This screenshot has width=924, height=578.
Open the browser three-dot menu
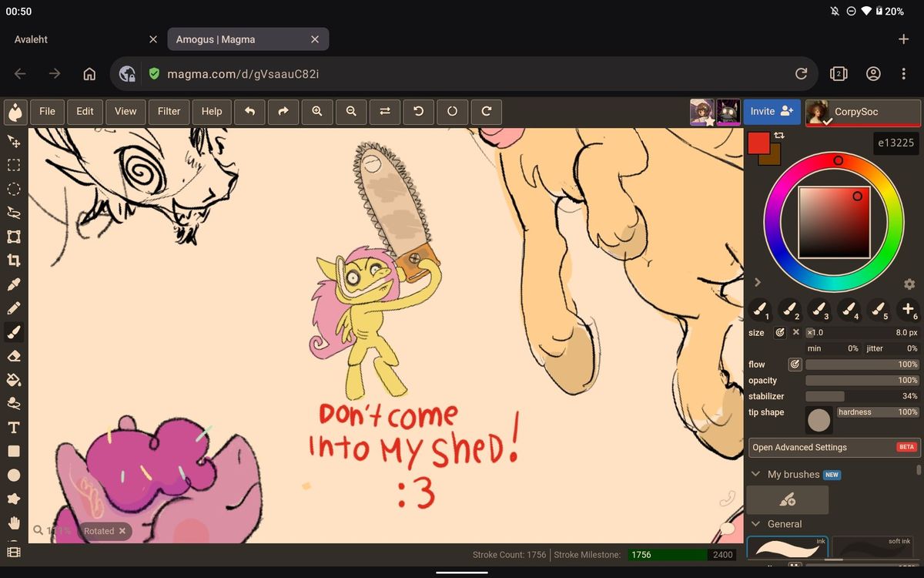tap(904, 74)
